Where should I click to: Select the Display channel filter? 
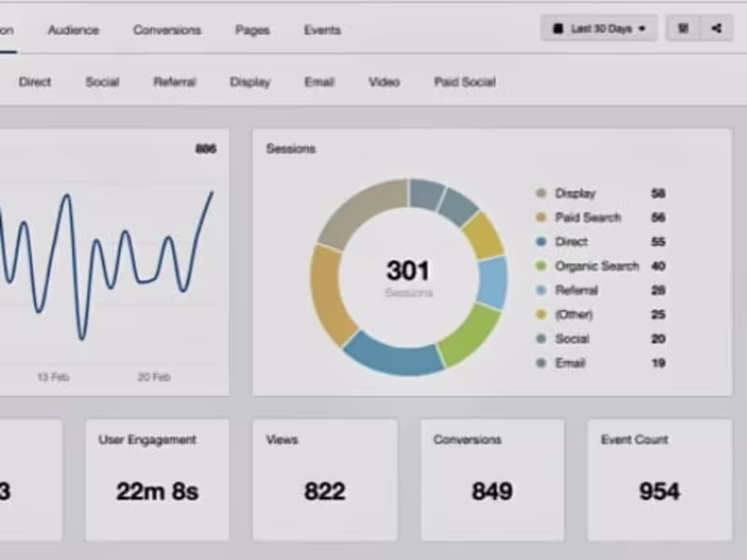pyautogui.click(x=250, y=82)
